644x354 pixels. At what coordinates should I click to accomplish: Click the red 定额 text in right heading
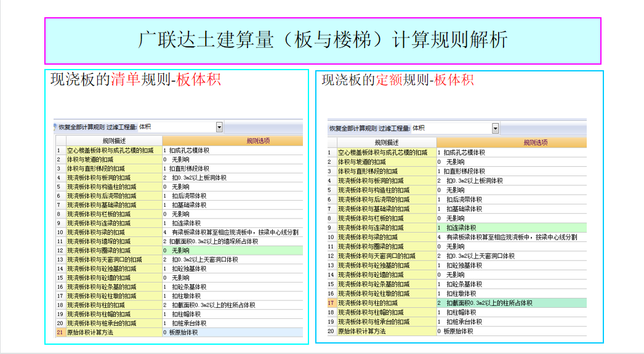click(389, 79)
